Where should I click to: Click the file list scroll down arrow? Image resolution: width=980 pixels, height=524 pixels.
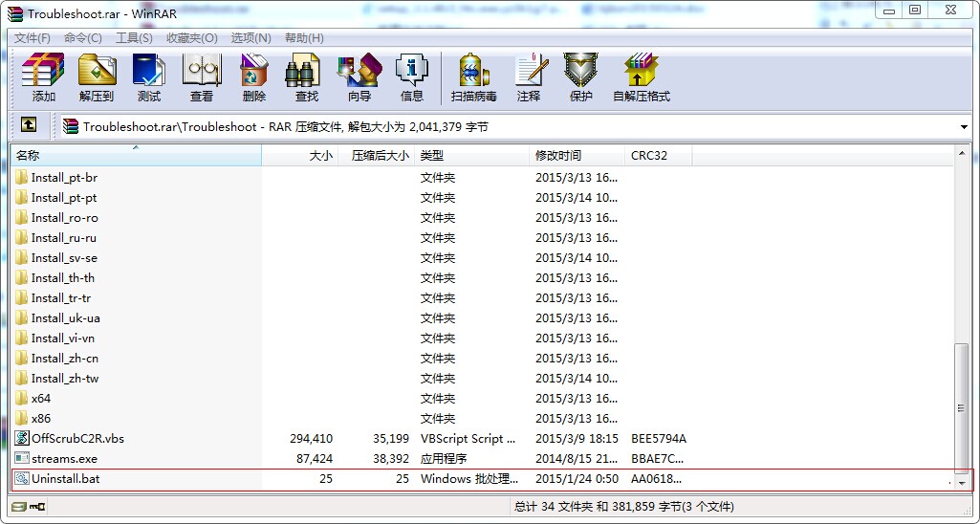963,483
